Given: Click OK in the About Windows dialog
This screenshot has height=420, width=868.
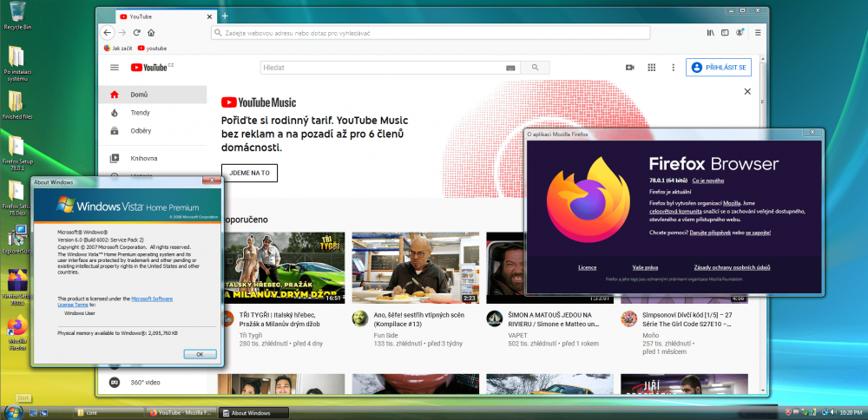Looking at the screenshot, I should pos(200,354).
